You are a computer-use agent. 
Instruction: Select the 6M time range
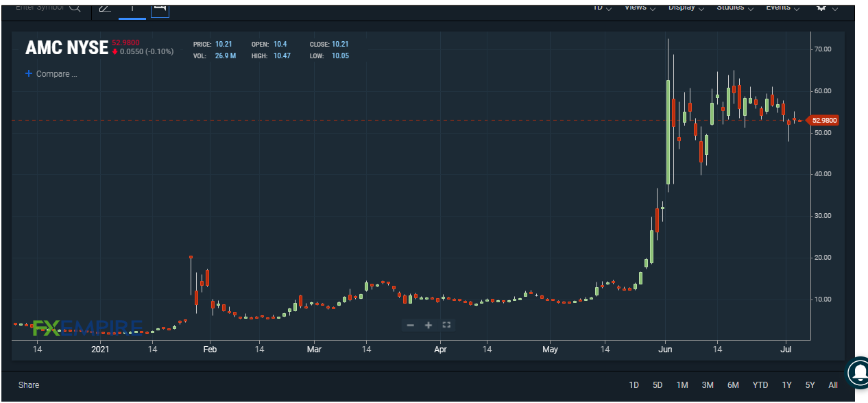[x=733, y=385]
